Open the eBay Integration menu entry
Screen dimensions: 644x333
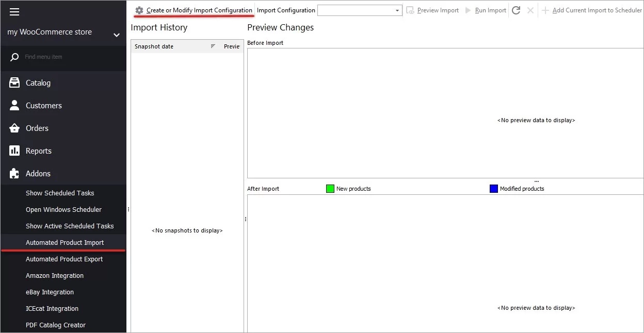click(50, 292)
